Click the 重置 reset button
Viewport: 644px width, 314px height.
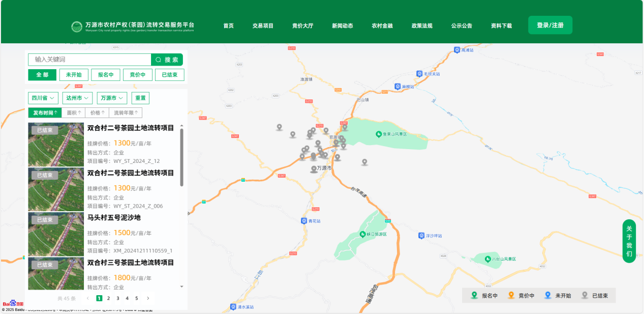point(140,98)
